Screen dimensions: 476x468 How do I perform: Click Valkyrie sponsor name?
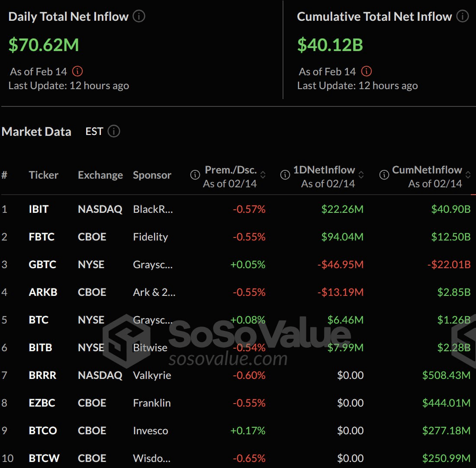click(152, 375)
